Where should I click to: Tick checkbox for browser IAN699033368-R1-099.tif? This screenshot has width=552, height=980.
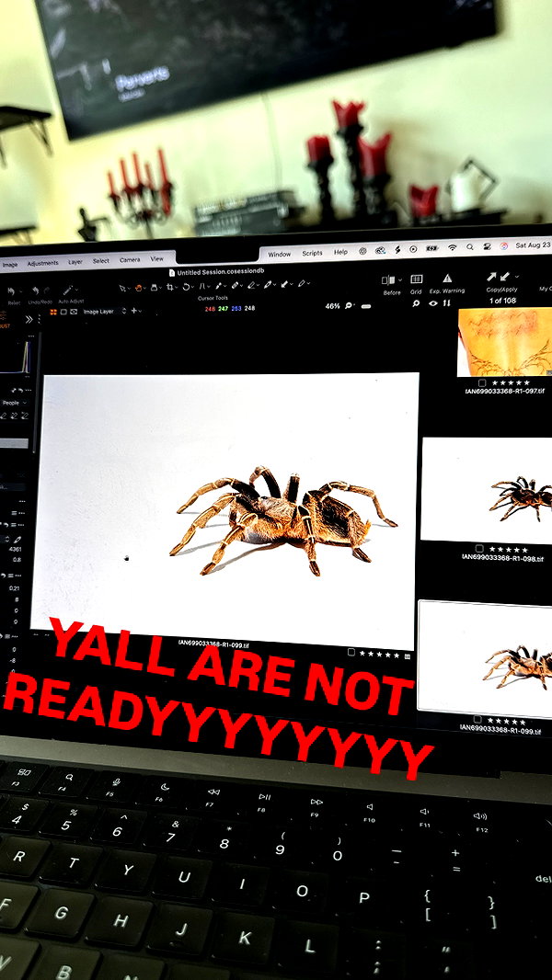coord(478,720)
